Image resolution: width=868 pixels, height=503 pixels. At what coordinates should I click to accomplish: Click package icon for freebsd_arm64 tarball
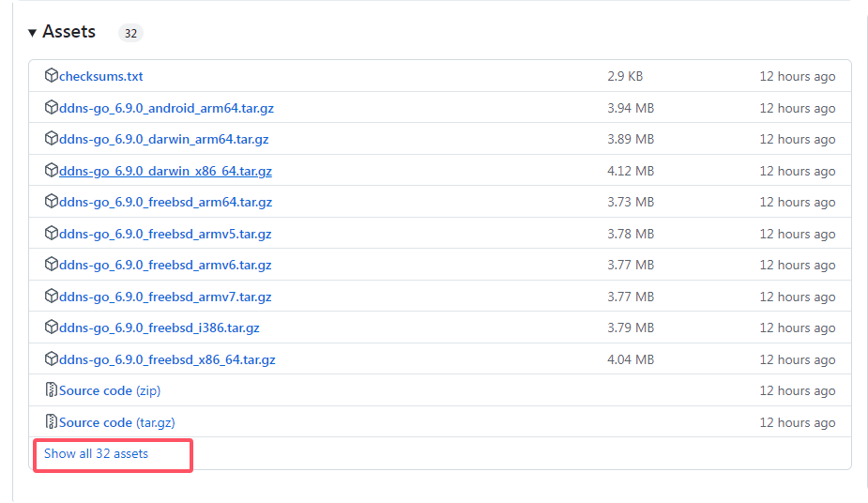coord(51,201)
